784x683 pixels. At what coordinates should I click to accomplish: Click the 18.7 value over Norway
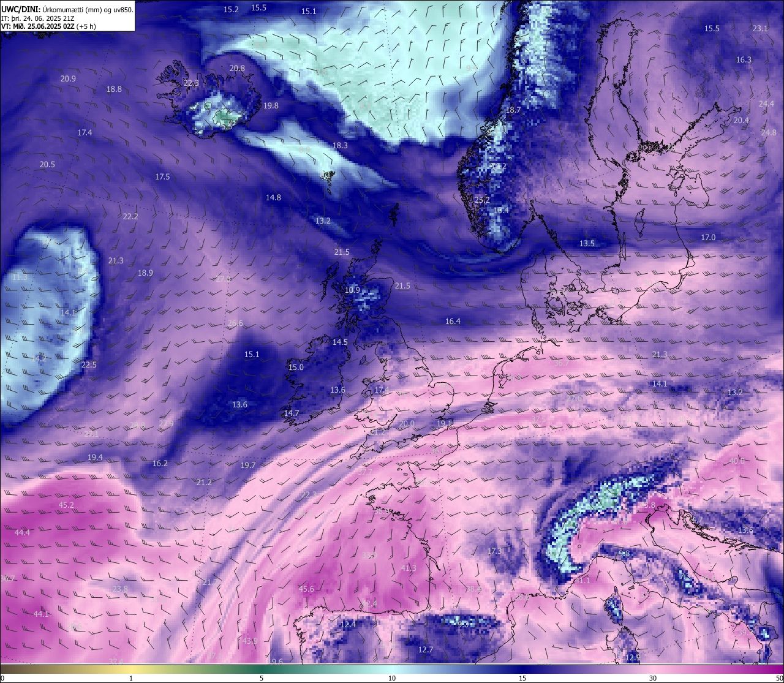[513, 110]
